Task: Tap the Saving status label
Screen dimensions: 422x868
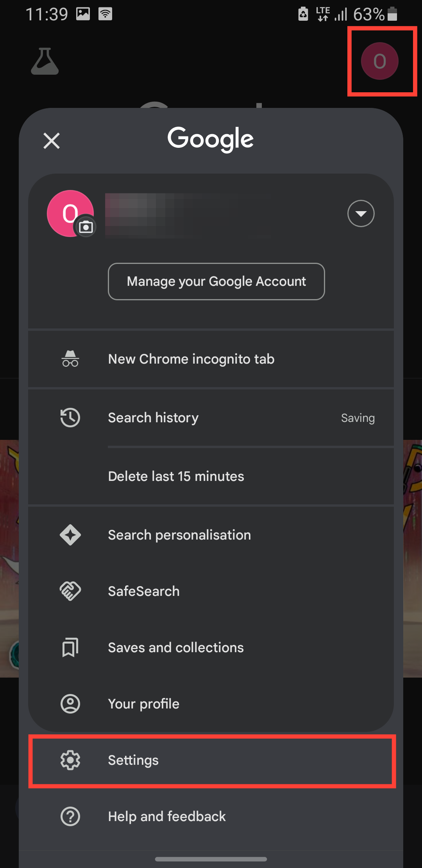Action: click(358, 418)
